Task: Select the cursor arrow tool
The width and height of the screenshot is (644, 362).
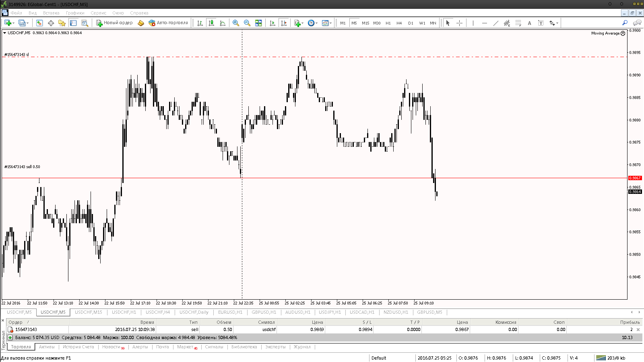Action: click(448, 23)
